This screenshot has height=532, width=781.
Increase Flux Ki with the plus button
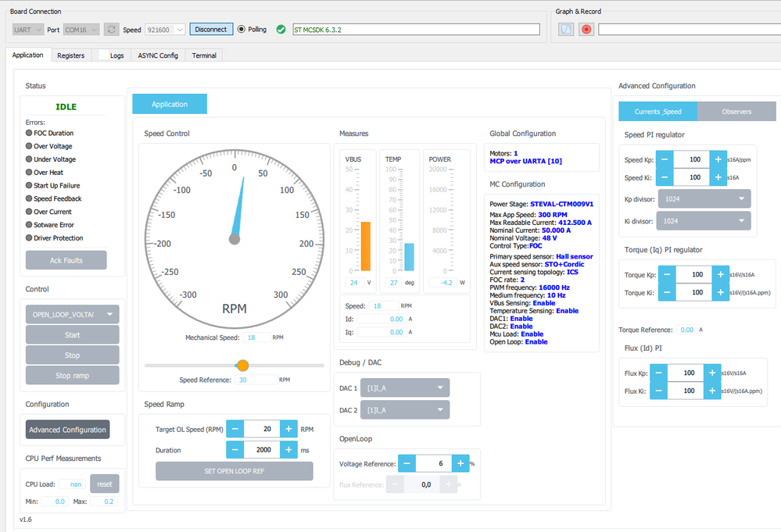(x=712, y=391)
